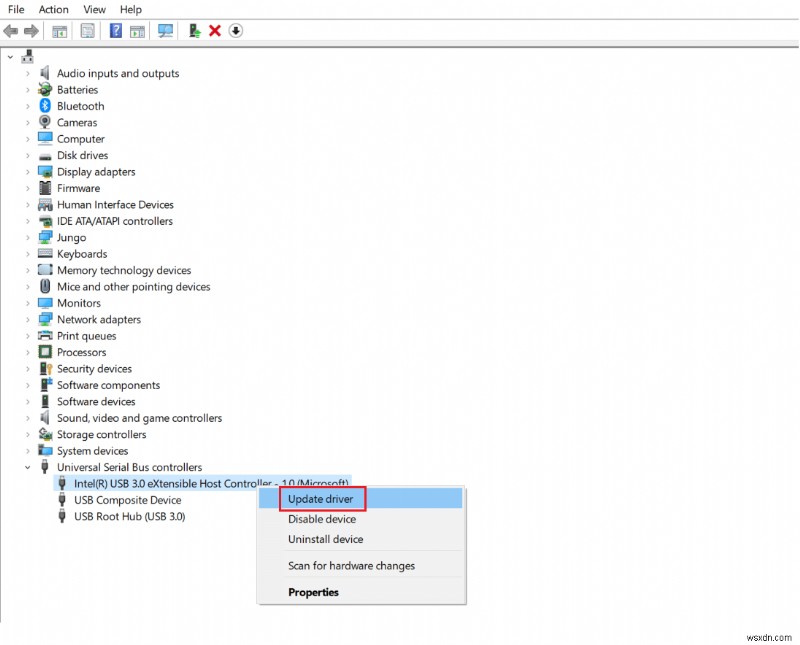Expand the Network adapters category
This screenshot has height=645, width=800.
(x=27, y=319)
